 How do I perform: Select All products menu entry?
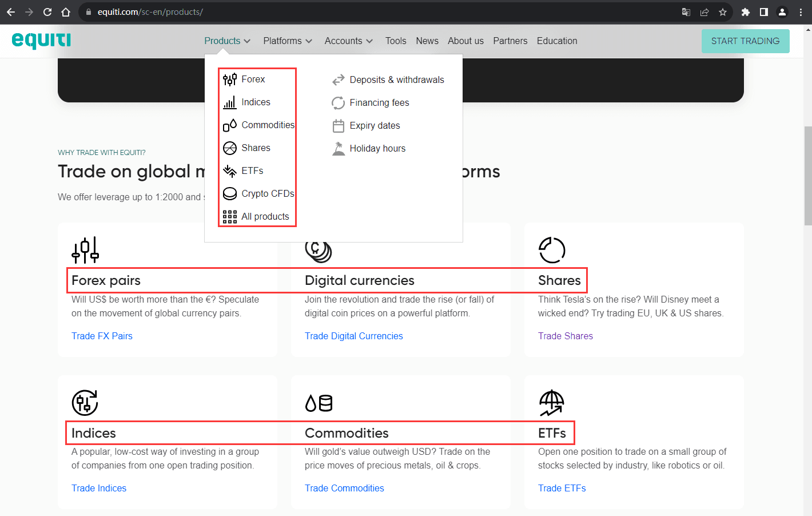point(265,217)
